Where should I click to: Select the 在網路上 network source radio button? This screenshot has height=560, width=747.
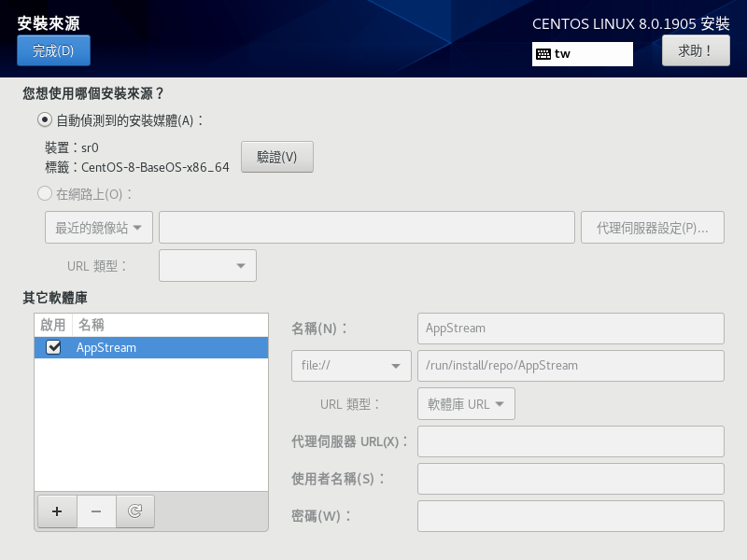(45, 193)
